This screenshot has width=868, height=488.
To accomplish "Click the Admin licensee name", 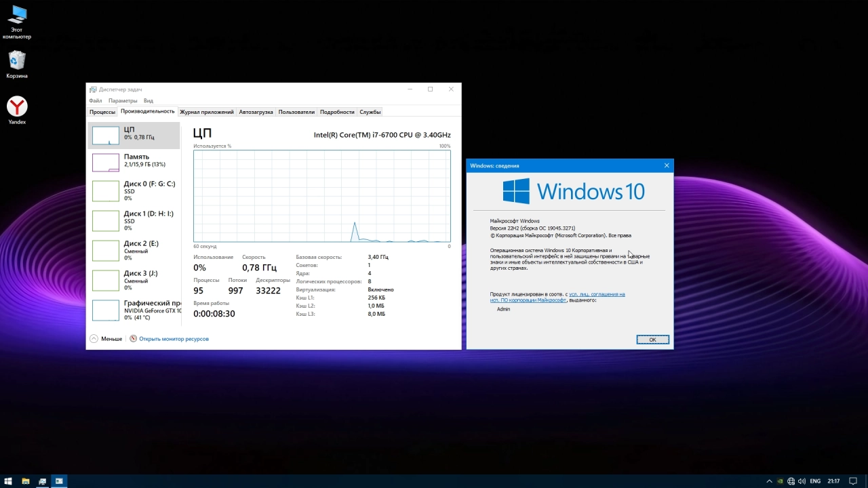I will coord(503,309).
